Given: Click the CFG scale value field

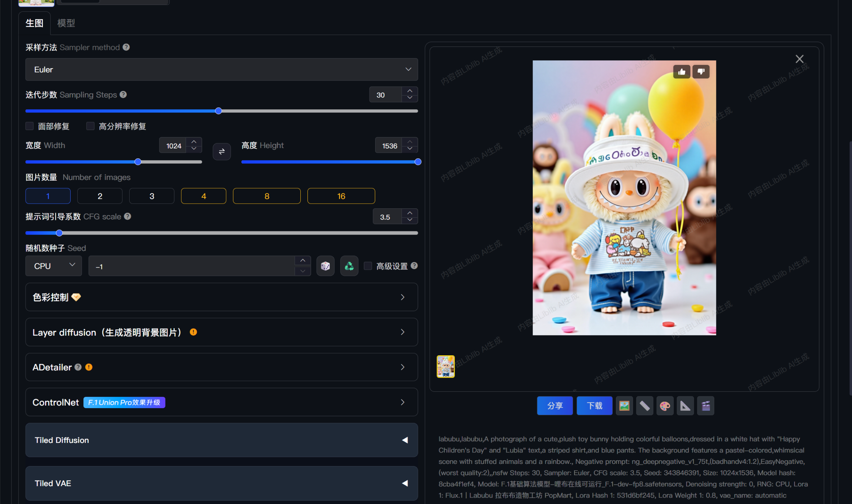Looking at the screenshot, I should tap(388, 217).
